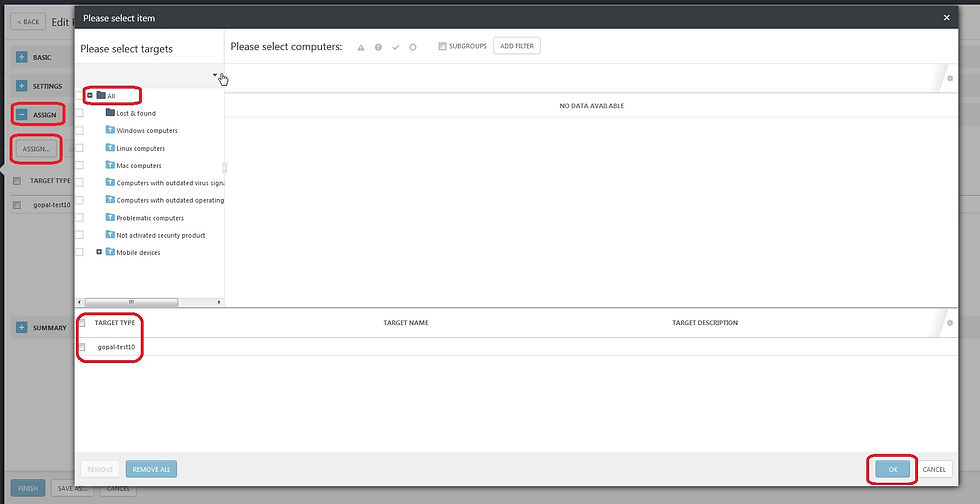
Task: Expand Summary section on background Edit page
Action: (22, 328)
